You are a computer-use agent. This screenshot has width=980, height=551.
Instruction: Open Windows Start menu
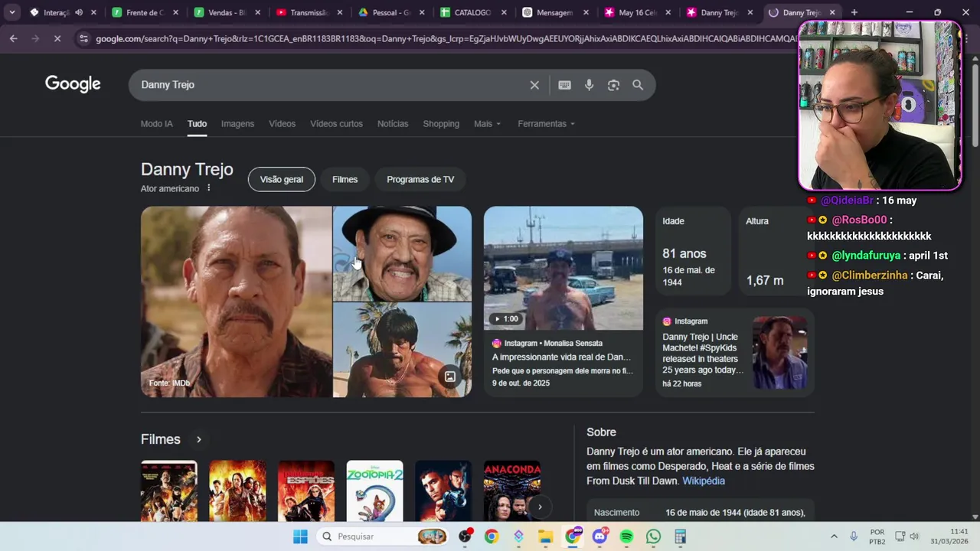(x=300, y=536)
